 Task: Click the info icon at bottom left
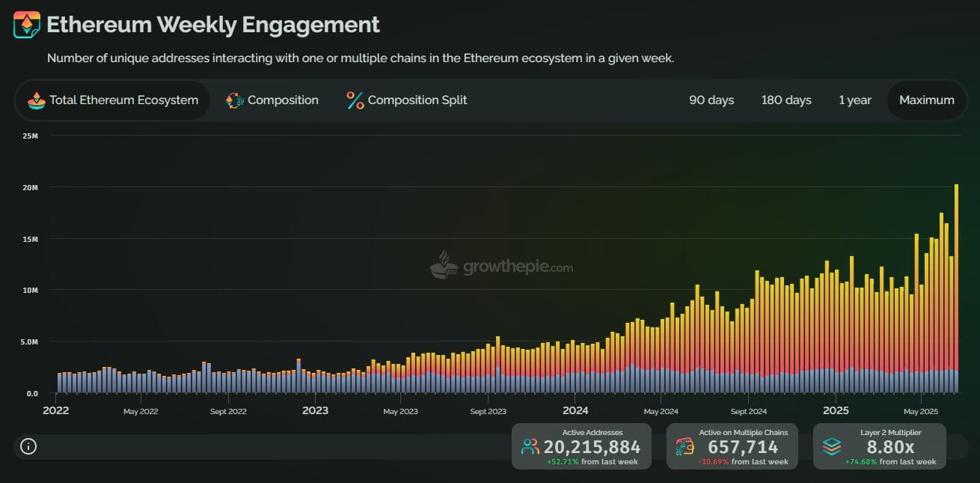coord(28,447)
